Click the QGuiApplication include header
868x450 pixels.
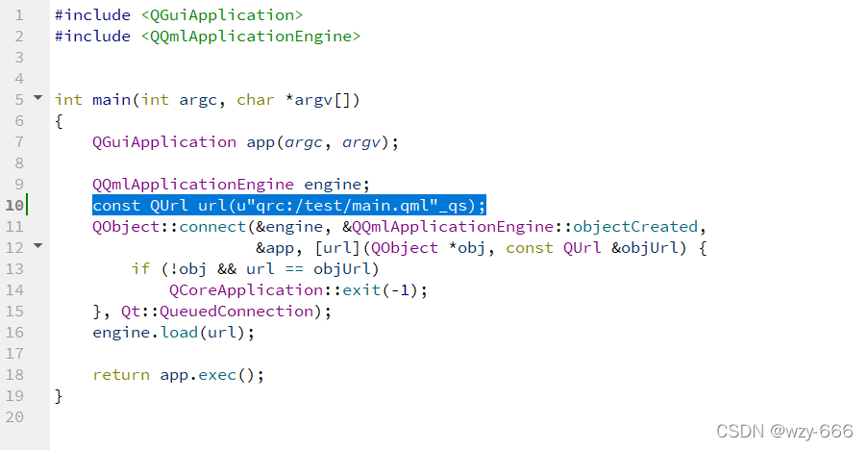tap(222, 15)
